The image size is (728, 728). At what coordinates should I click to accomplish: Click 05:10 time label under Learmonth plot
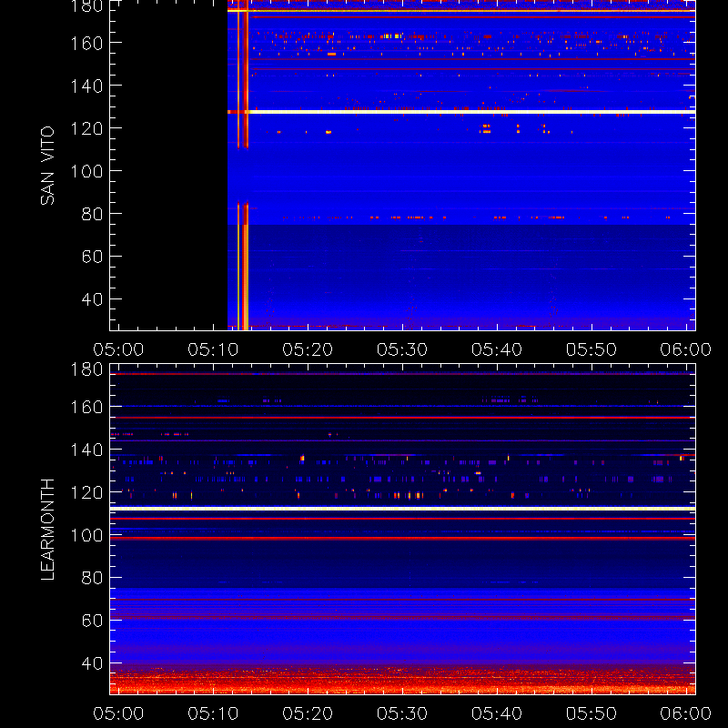pos(213,713)
